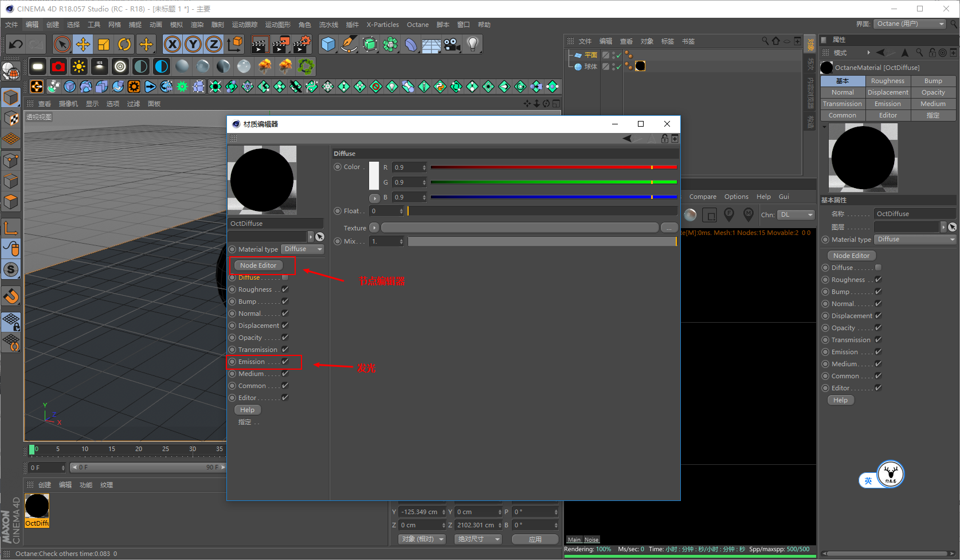Select the Move tool icon
Viewport: 960px width, 560px height.
tap(83, 45)
